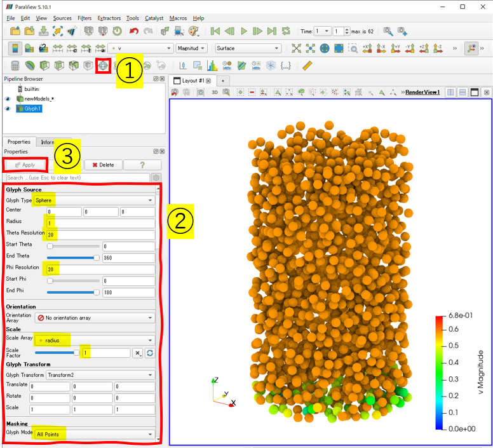
Task: Click the Delete button
Action: [102, 165]
